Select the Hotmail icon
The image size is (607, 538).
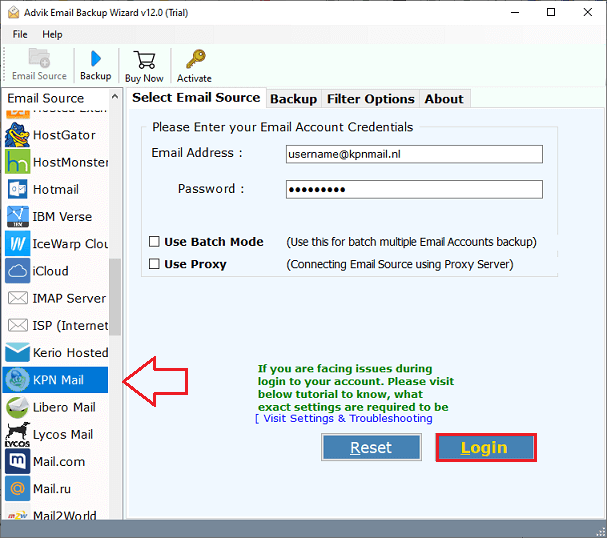[x=17, y=189]
